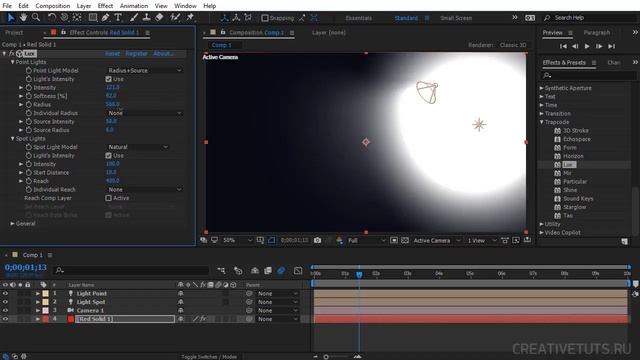The width and height of the screenshot is (640, 360).
Task: Select the Clone Stamp tool
Action: (146, 18)
